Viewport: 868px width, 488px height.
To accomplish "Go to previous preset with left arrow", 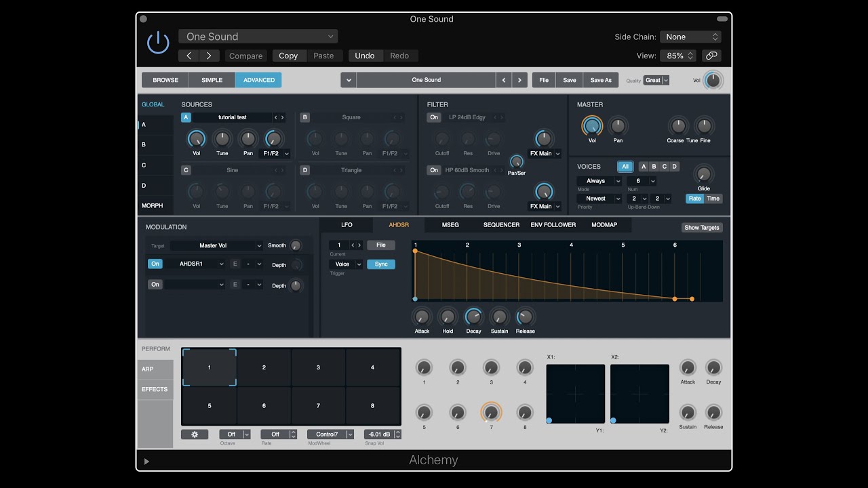I will coord(189,56).
